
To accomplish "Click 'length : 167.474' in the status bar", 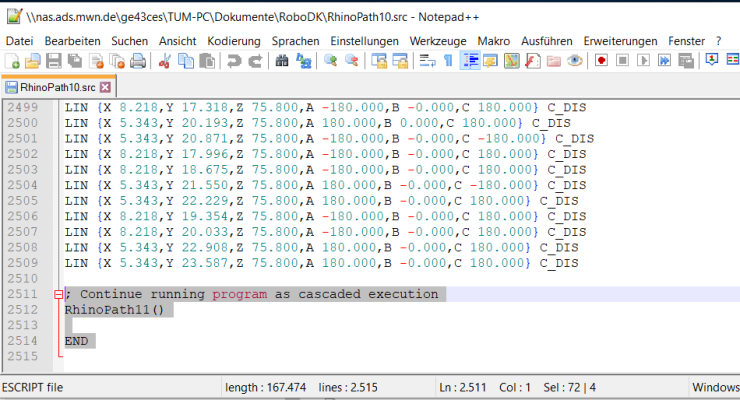I will tap(266, 387).
